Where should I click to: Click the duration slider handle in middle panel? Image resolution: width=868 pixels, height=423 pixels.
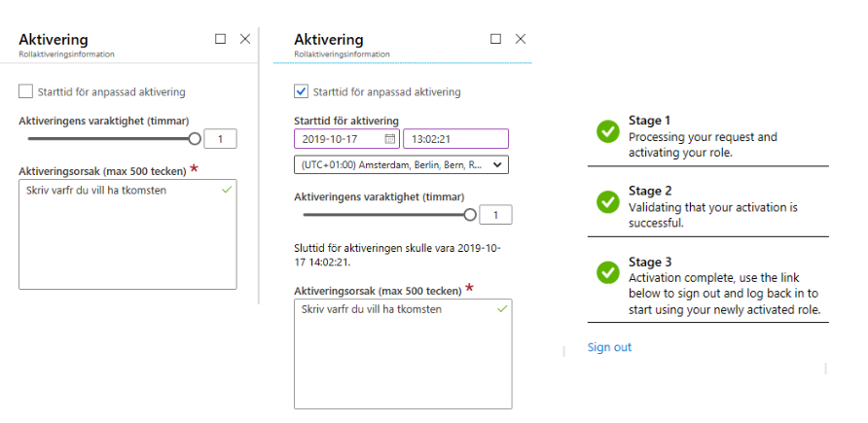point(470,215)
